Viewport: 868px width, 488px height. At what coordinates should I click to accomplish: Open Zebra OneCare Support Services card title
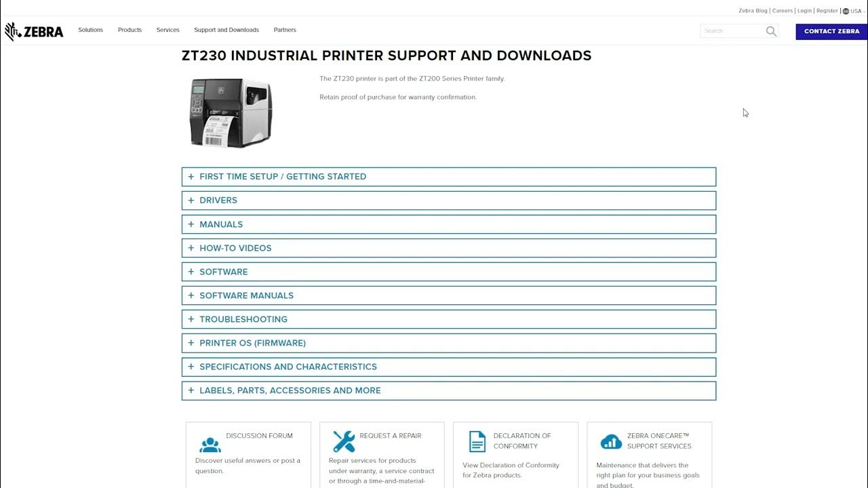659,441
